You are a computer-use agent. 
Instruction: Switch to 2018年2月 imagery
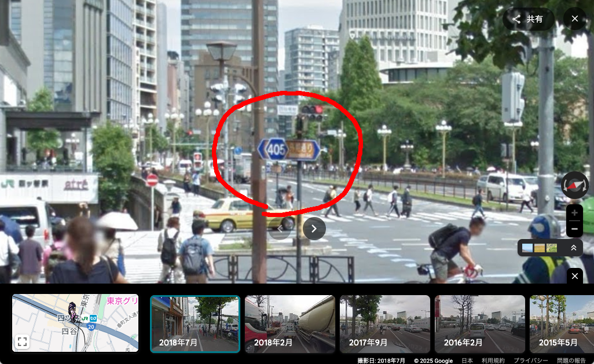tap(290, 323)
